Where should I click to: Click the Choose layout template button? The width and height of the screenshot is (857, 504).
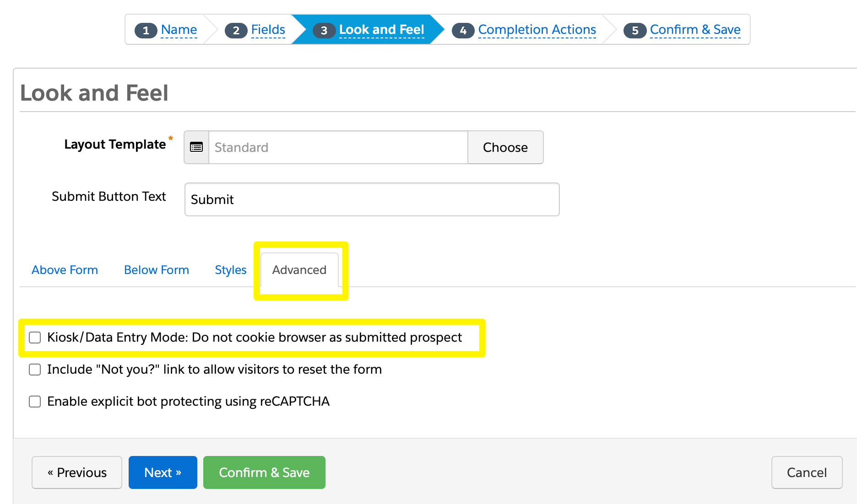[505, 147]
